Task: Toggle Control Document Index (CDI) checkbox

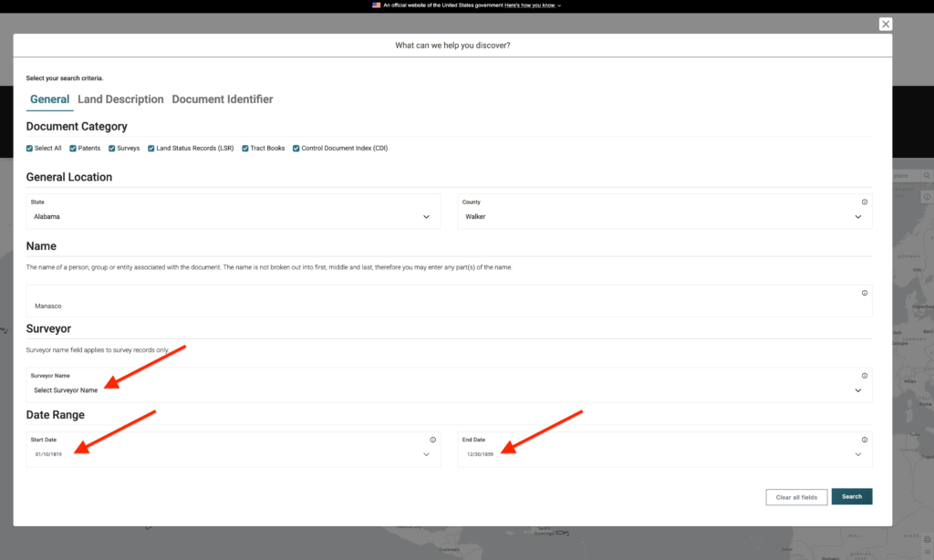Action: click(x=296, y=149)
